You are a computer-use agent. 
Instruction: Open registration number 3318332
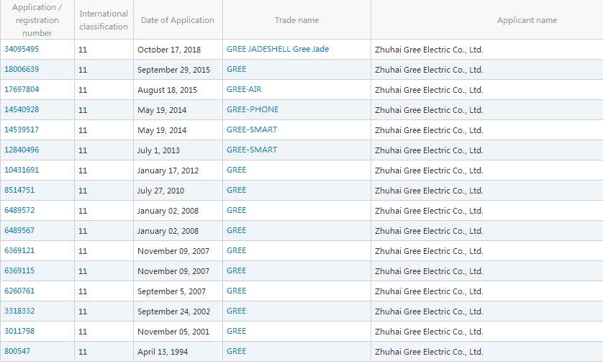19,311
